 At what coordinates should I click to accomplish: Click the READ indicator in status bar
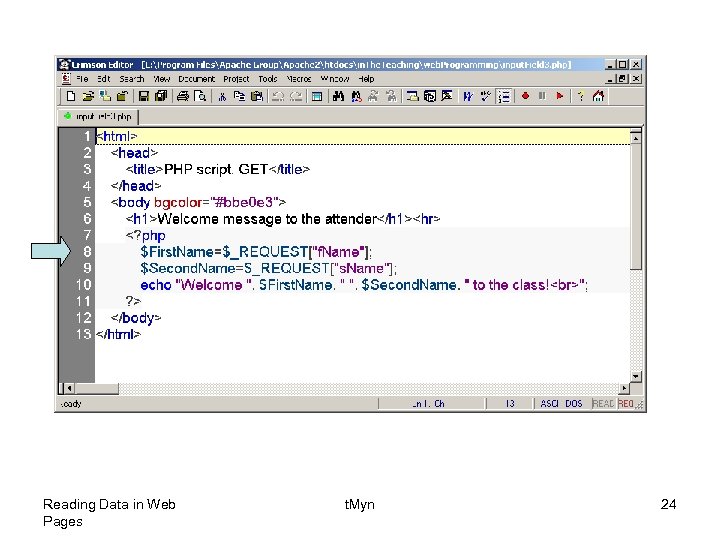[603, 404]
